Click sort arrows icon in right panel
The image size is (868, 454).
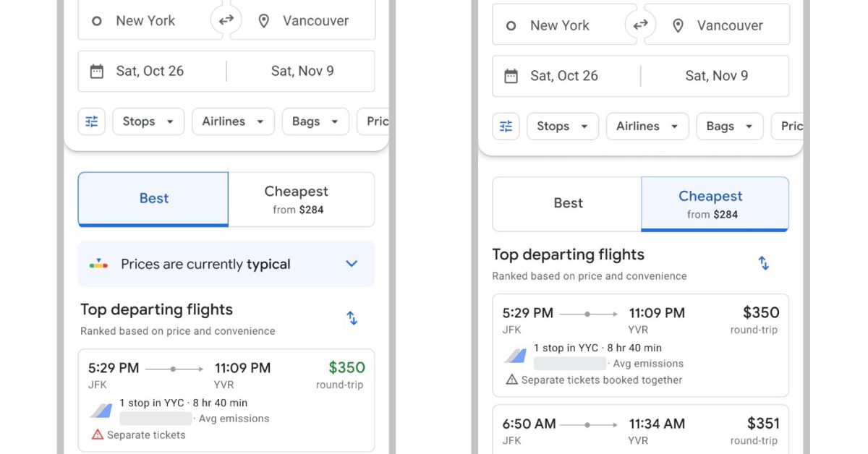click(x=763, y=263)
